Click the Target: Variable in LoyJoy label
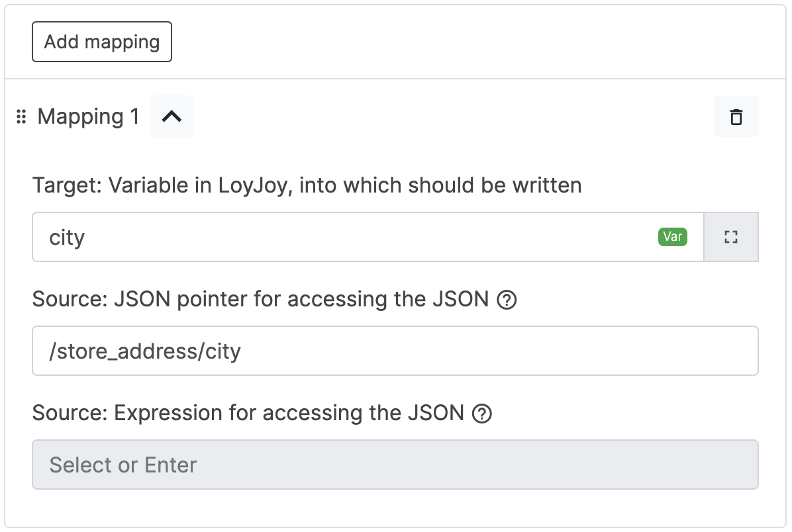 (x=307, y=185)
